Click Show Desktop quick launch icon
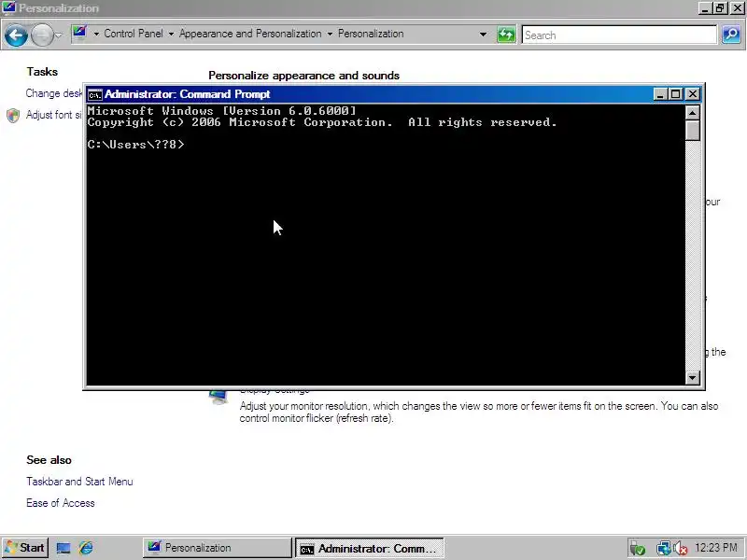Viewport: 747px width, 560px height. click(x=63, y=548)
